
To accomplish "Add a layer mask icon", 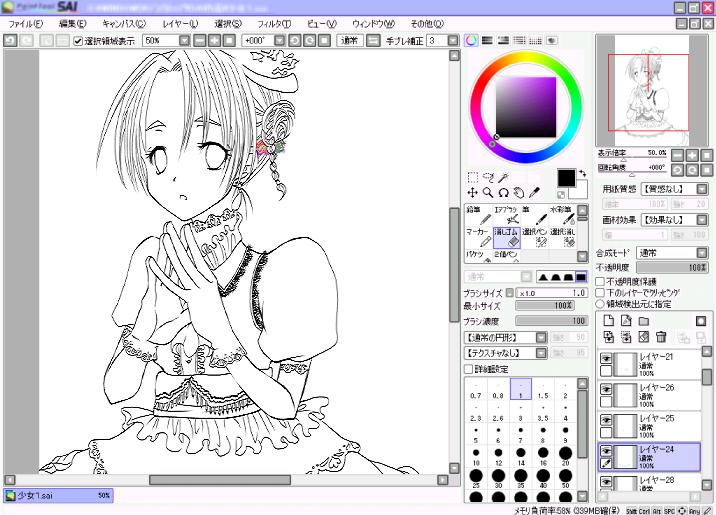I will point(701,321).
